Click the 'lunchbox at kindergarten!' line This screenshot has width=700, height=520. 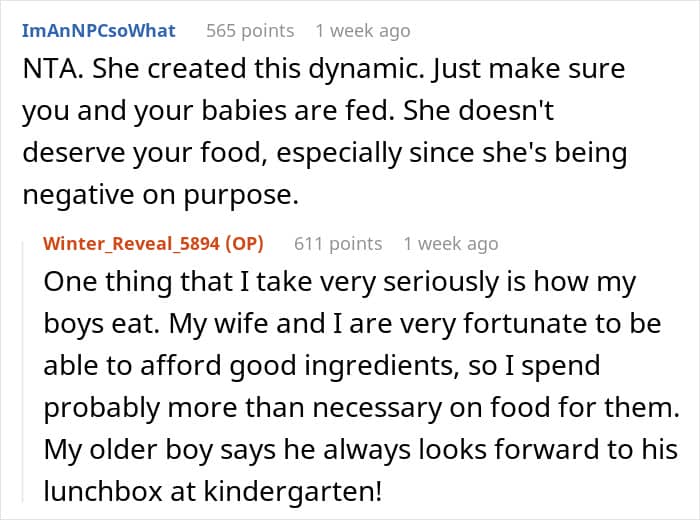[212, 491]
